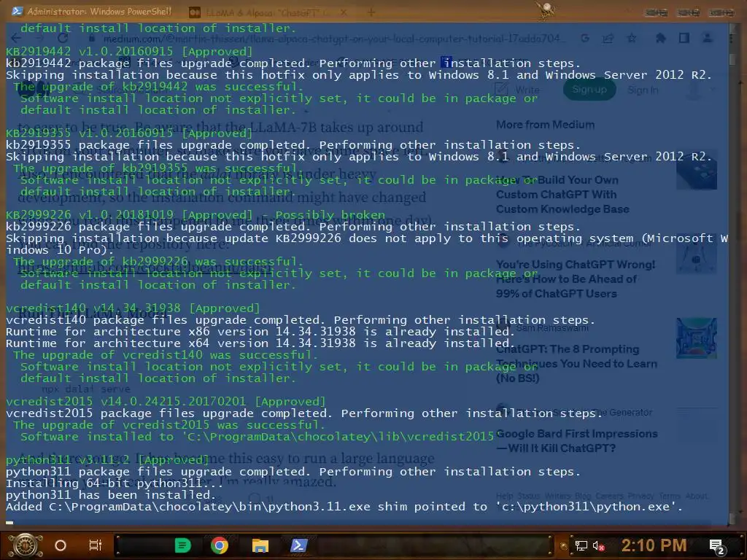Open Action Center notifications icon
747x560 pixels.
716,547
